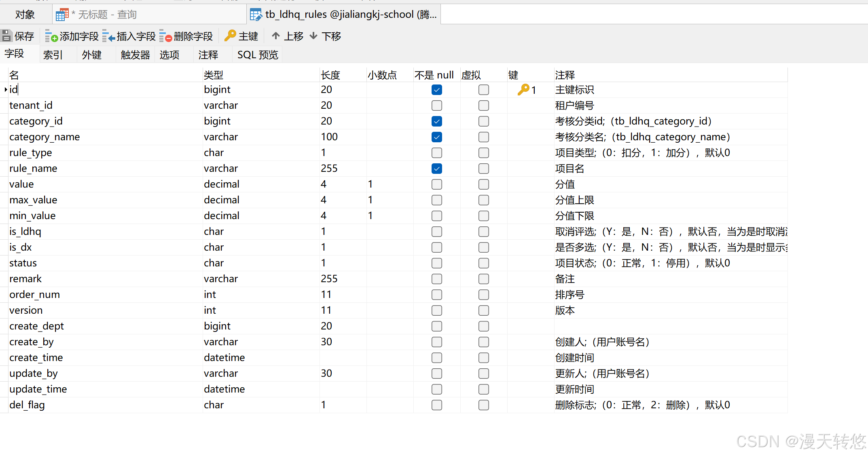
Task: Open the Triggers (触发器) tab
Action: tap(135, 55)
